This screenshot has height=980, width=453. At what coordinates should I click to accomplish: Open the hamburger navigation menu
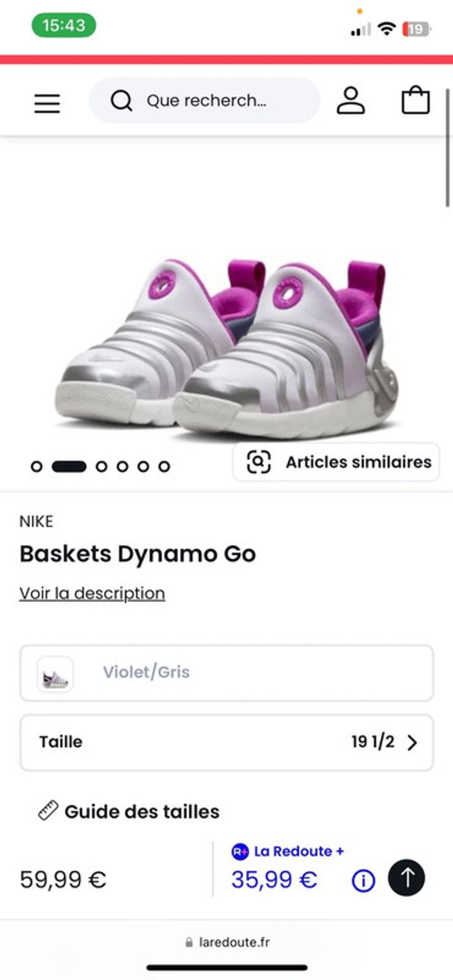point(47,103)
